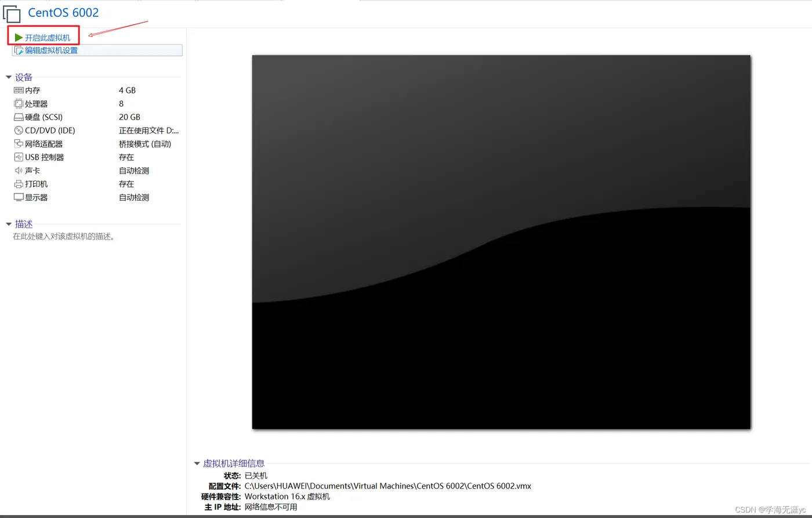Image resolution: width=812 pixels, height=518 pixels.
Task: Select the 处理器 device label
Action: point(36,104)
